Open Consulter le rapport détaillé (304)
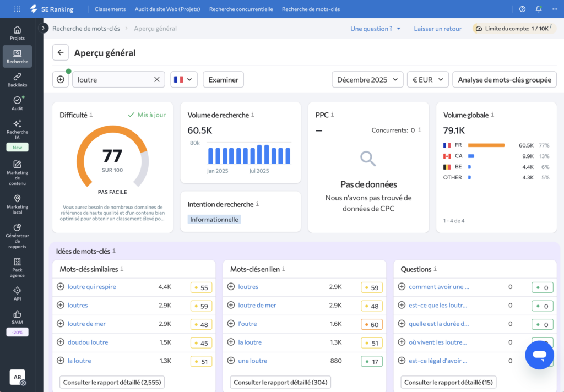 [280, 382]
